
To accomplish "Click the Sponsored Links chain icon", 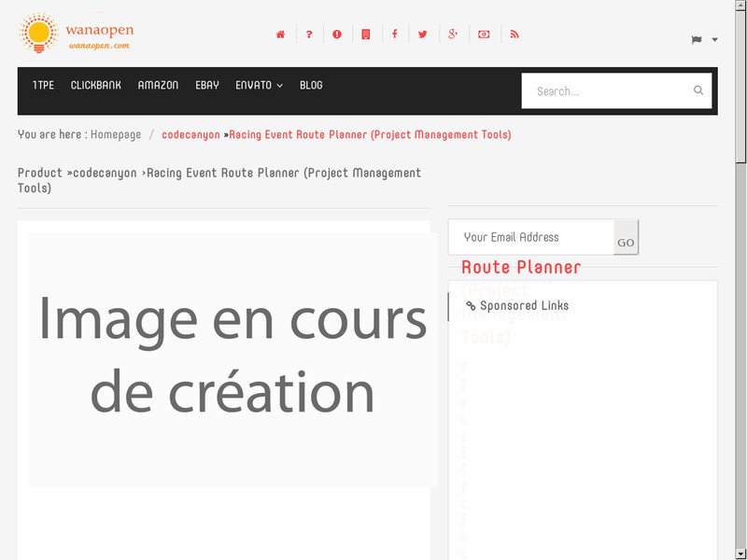I will point(471,306).
